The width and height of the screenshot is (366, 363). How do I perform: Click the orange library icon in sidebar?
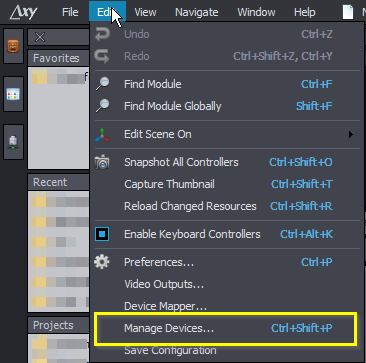13,46
